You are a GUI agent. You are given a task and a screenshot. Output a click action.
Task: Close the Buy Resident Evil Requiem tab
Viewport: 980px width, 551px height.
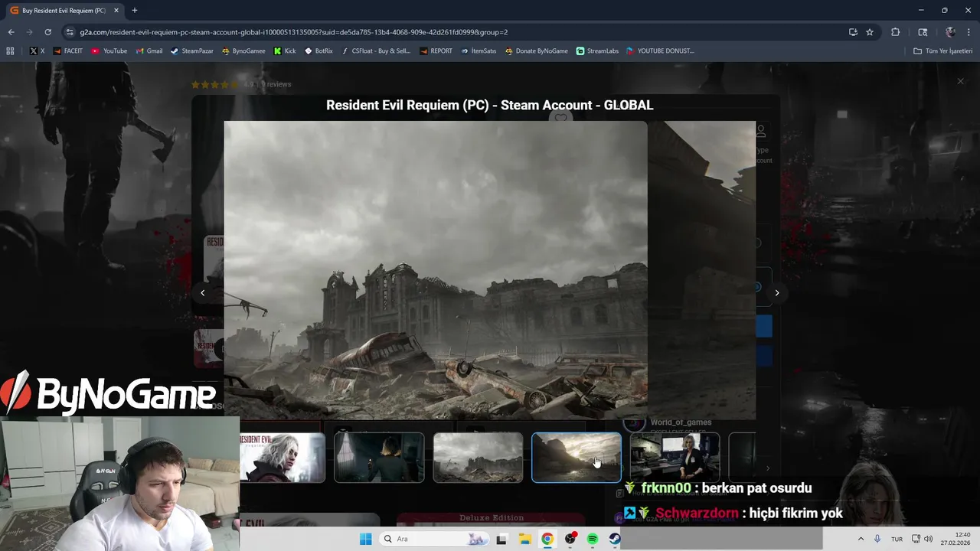pyautogui.click(x=116, y=11)
